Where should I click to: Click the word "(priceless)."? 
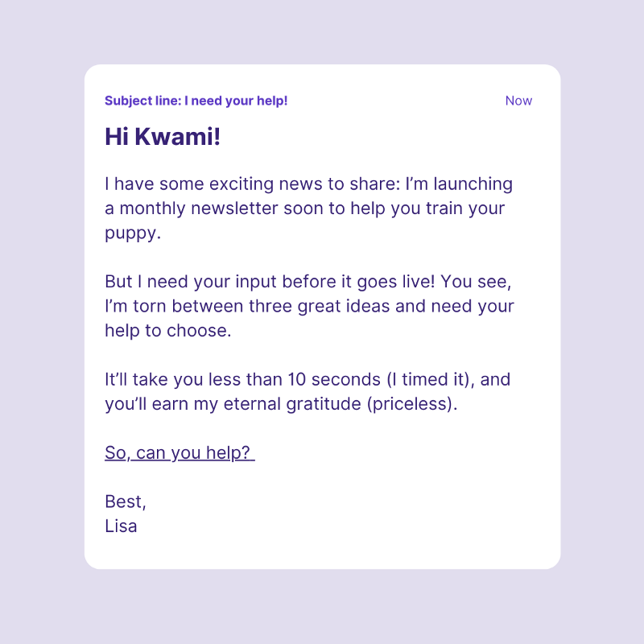(412, 404)
